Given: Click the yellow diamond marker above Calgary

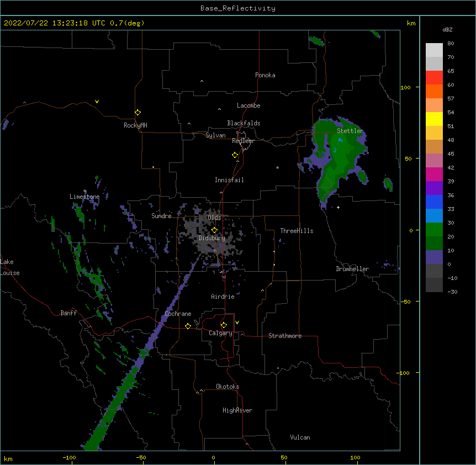Looking at the screenshot, I should 224,325.
